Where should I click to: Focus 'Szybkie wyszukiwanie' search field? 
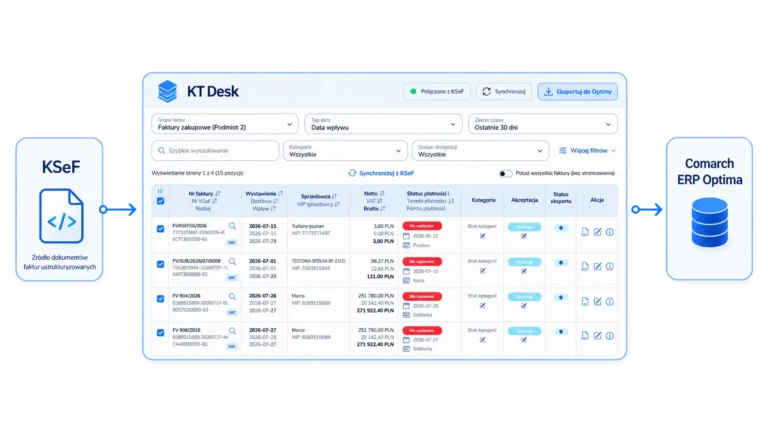215,151
